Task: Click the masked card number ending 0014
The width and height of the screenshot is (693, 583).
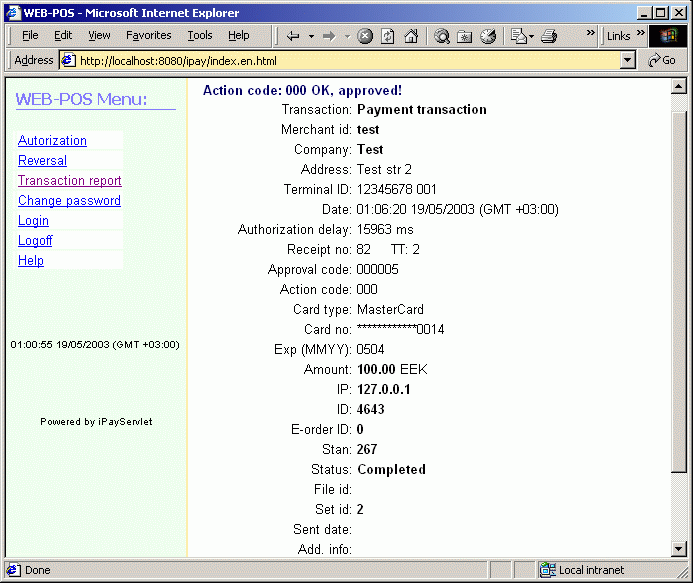Action: pyautogui.click(x=400, y=329)
